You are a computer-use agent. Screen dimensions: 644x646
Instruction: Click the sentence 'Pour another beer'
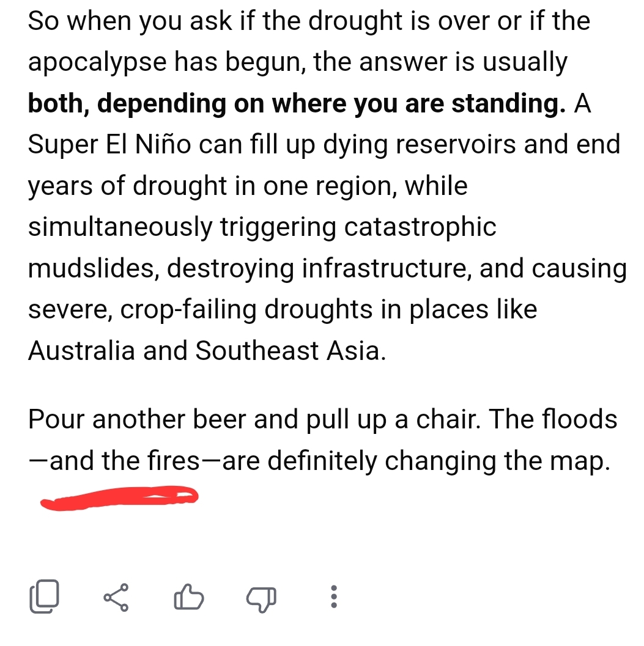click(138, 419)
